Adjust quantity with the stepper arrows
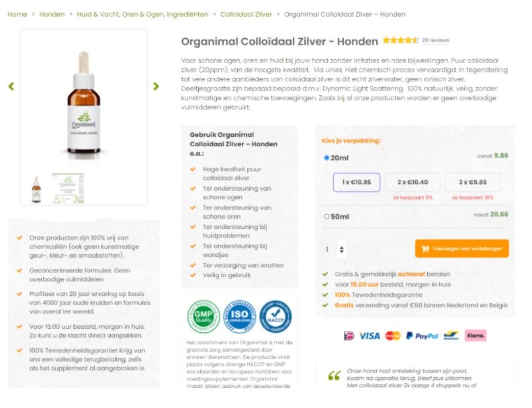The height and width of the screenshot is (408, 532). (341, 250)
